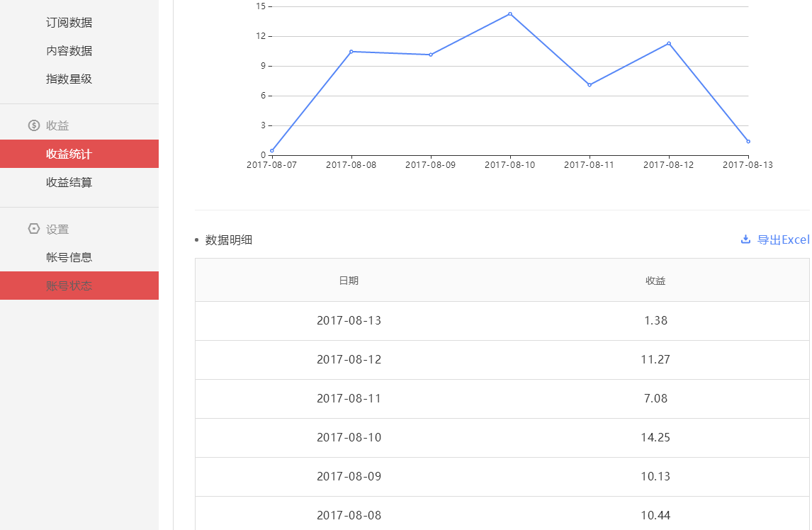Click the chart marker on 2017-08-12
This screenshot has width=812, height=530.
[668, 42]
